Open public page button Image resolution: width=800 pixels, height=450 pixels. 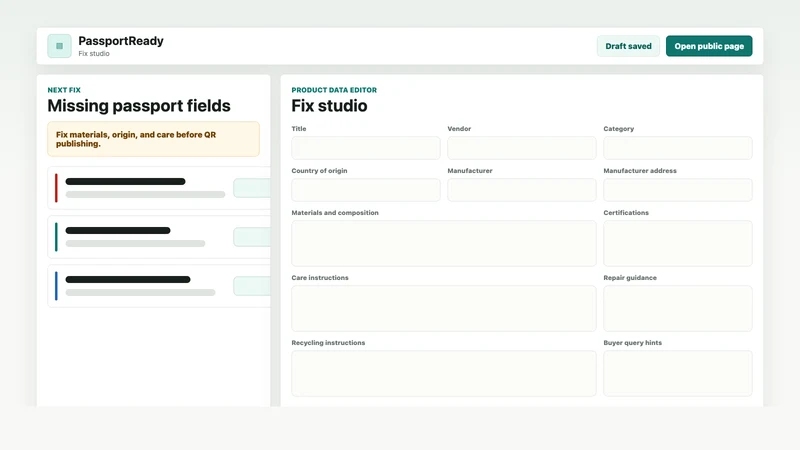click(709, 46)
